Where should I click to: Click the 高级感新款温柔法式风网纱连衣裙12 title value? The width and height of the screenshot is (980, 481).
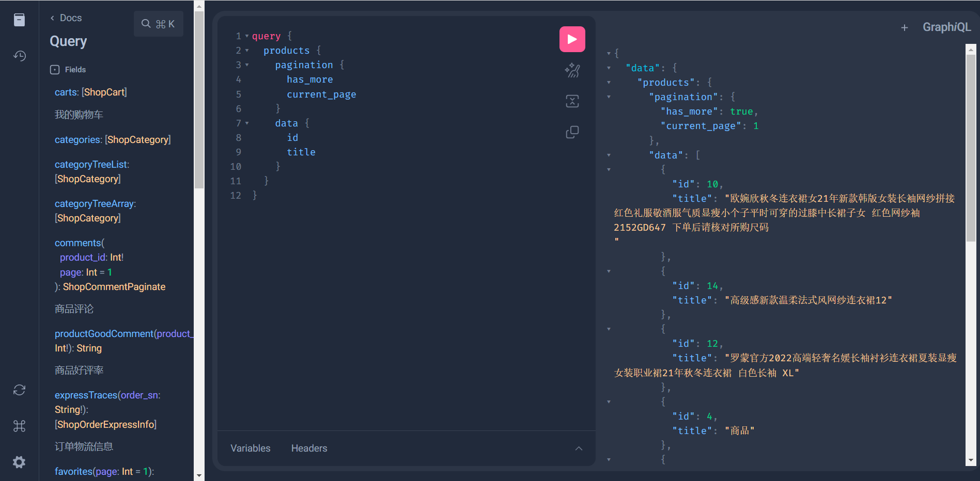(x=808, y=300)
